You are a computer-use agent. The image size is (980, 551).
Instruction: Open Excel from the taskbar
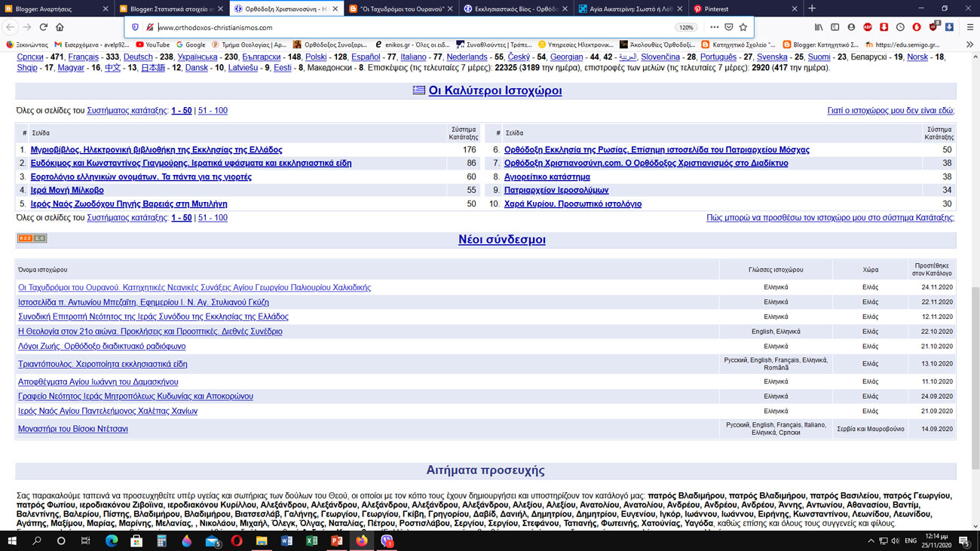[x=311, y=541]
